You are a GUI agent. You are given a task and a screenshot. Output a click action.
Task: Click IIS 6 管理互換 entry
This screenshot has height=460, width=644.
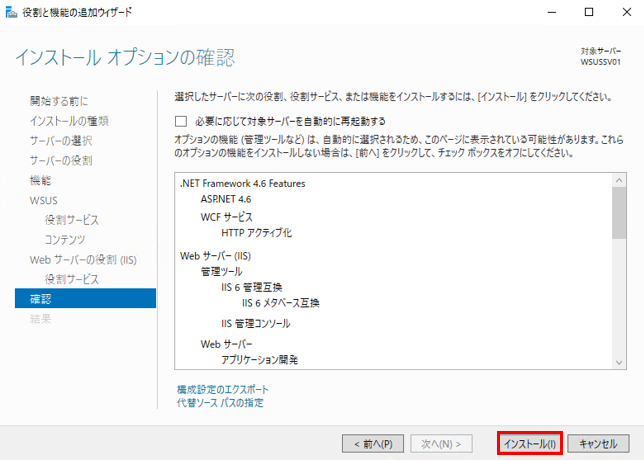[252, 287]
